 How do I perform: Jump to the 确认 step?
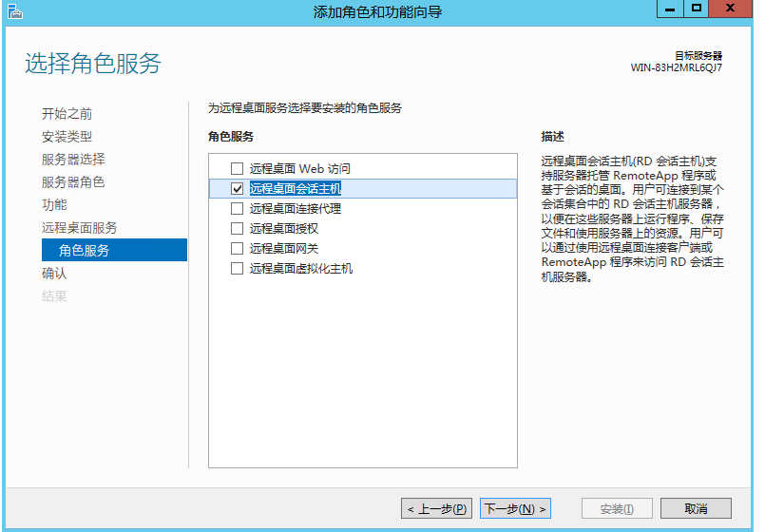(54, 274)
